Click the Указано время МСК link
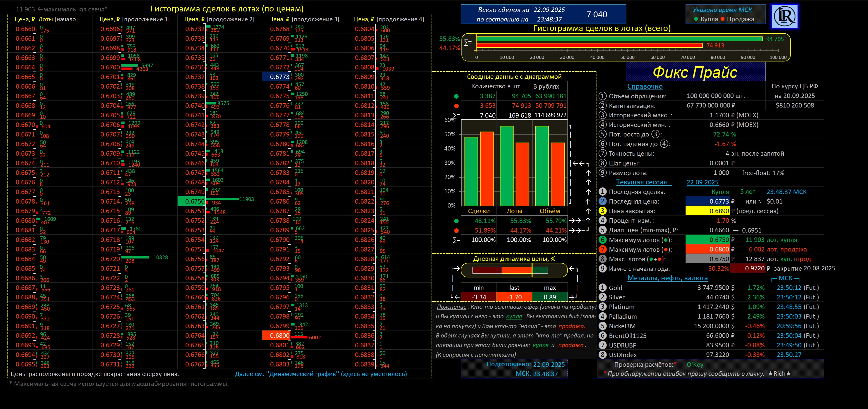Viewport: 868px width, 409px height. point(722,10)
